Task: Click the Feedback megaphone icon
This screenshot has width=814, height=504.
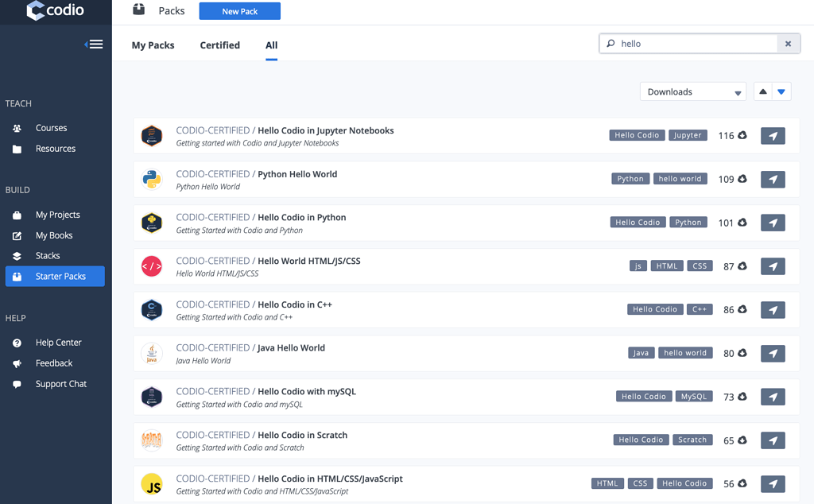Action: 17,362
